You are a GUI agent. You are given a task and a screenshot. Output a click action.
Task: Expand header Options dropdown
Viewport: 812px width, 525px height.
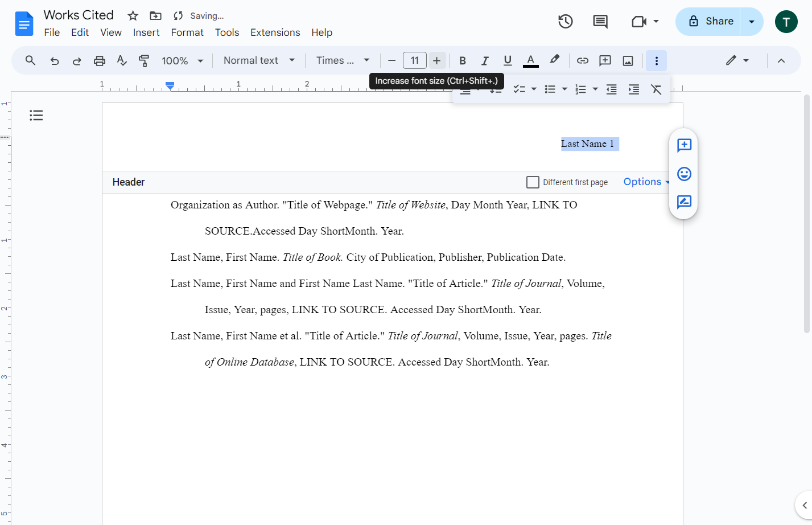[646, 182]
